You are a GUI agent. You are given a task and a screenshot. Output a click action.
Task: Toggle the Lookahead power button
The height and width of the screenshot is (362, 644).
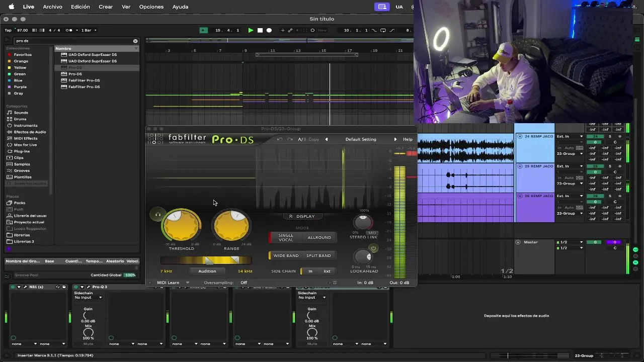[373, 248]
